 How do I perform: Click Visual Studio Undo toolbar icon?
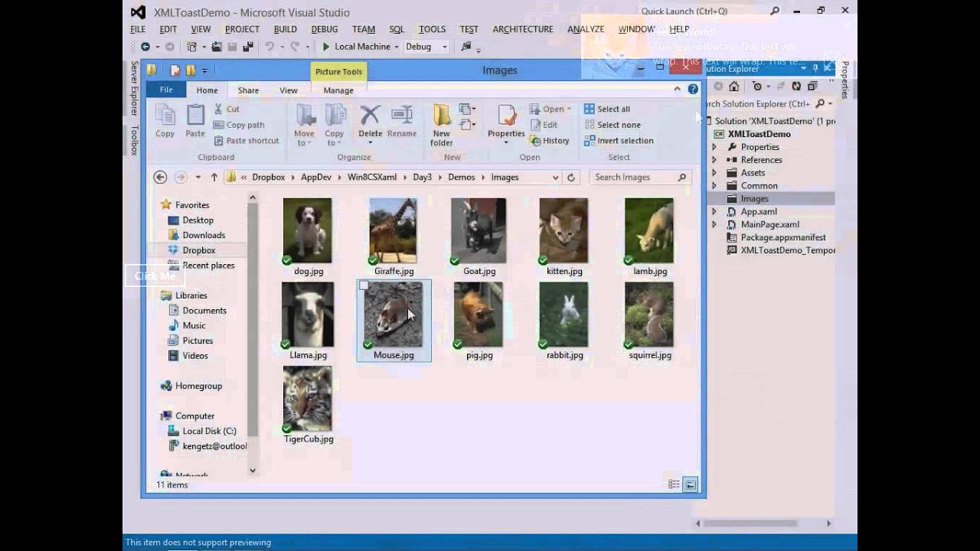[269, 47]
